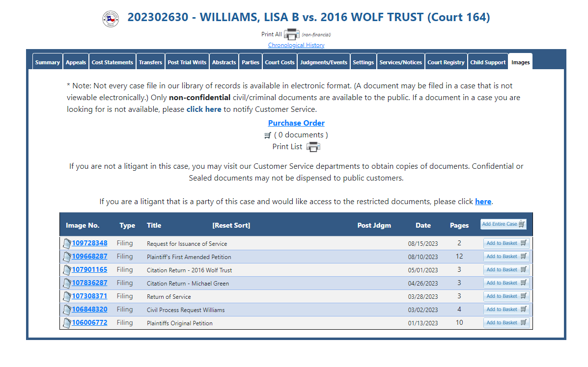
Task: Open image number 106006772
Action: (89, 322)
